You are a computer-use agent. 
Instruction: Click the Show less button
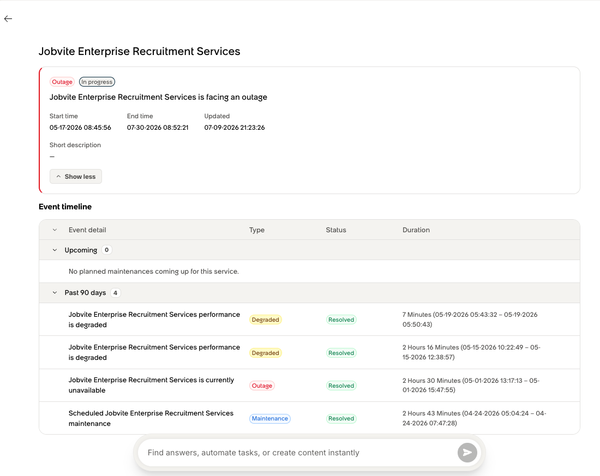[76, 176]
